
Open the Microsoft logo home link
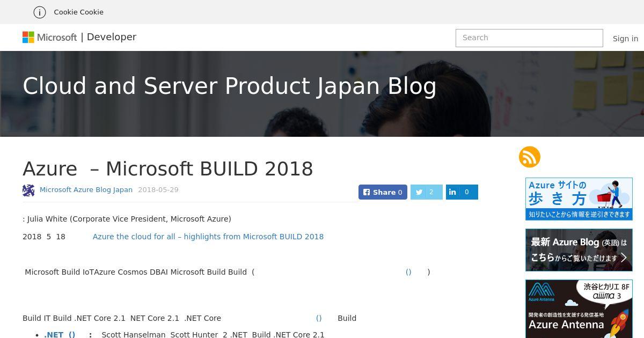pos(50,37)
